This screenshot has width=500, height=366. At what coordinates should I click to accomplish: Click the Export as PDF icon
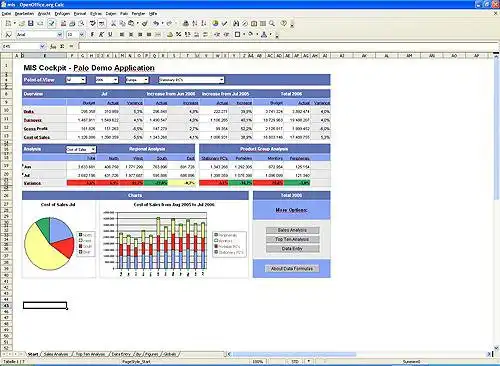tap(63, 23)
